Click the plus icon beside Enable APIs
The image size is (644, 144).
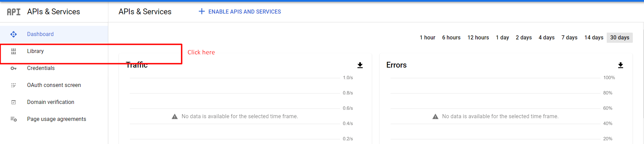(201, 12)
